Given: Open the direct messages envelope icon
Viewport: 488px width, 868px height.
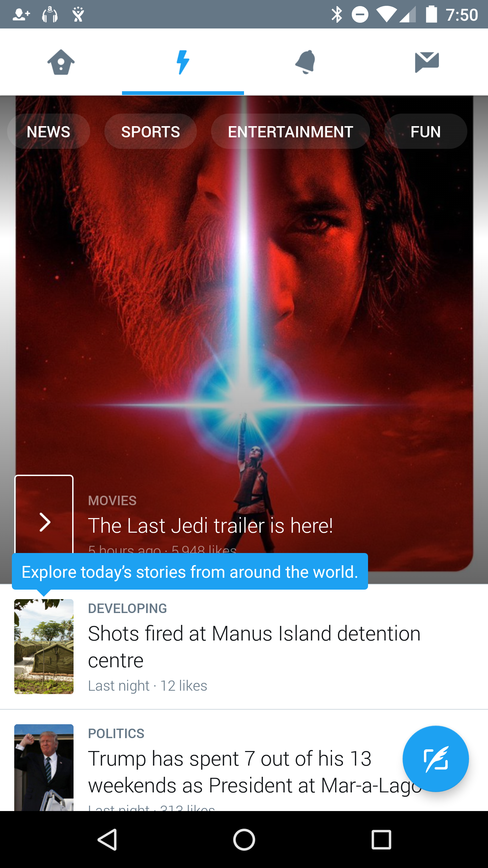Looking at the screenshot, I should click(x=427, y=62).
